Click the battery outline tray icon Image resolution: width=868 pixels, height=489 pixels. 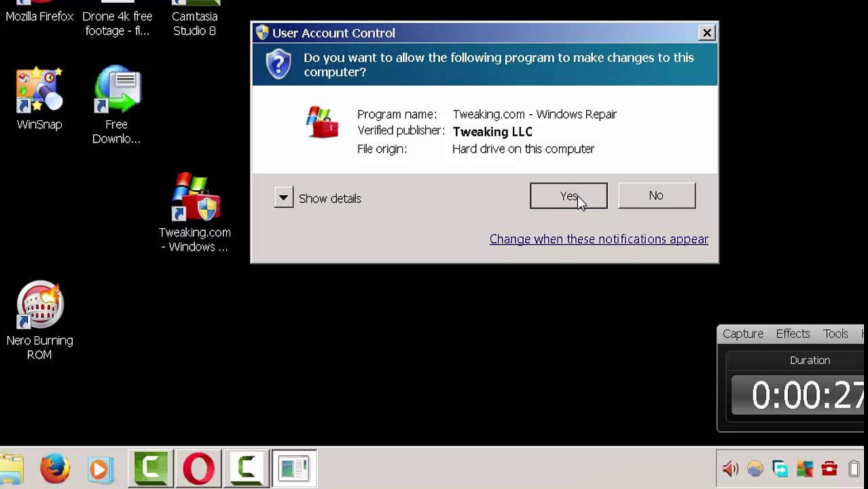854,469
